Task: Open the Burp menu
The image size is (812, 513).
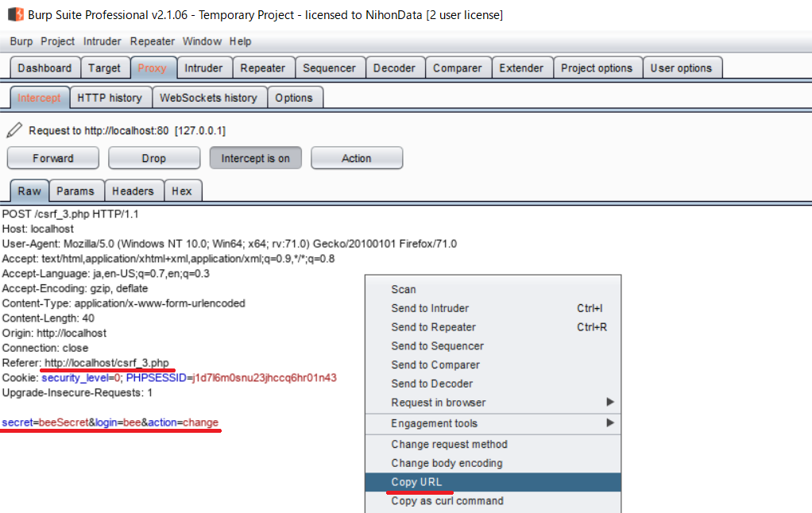Action: click(x=21, y=41)
